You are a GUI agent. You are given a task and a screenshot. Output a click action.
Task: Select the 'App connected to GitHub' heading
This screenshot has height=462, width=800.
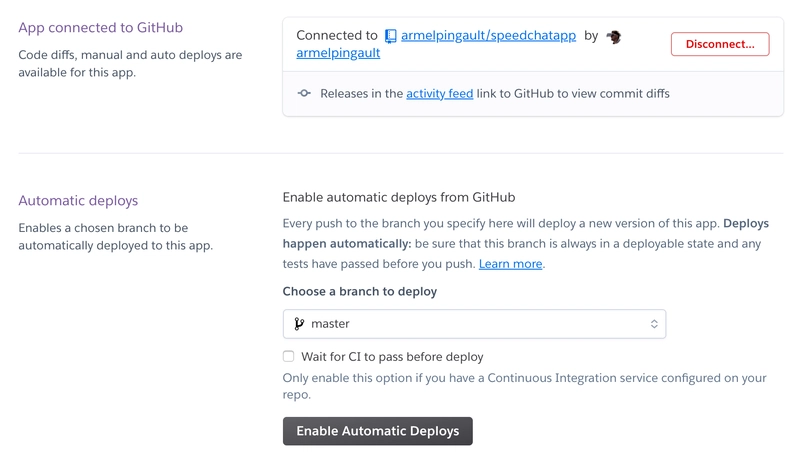tap(101, 28)
